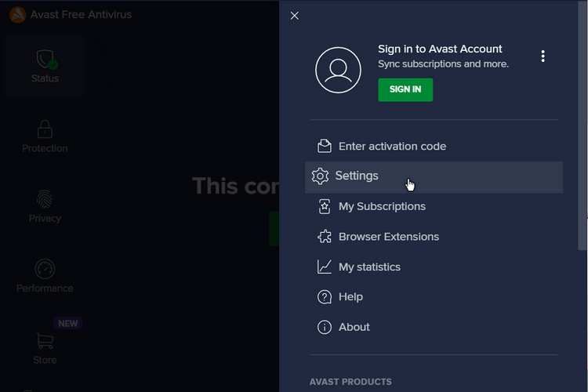This screenshot has height=392, width=588.
Task: Click the Help question mark icon
Action: (x=325, y=297)
